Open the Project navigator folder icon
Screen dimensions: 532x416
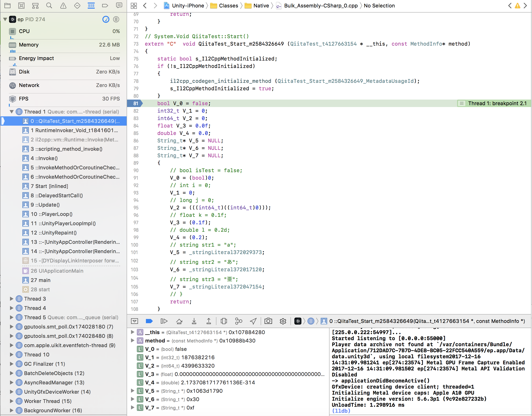pyautogui.click(x=7, y=6)
